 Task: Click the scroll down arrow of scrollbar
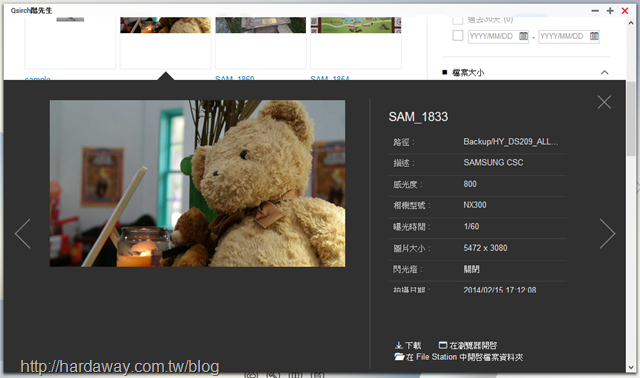pyautogui.click(x=631, y=367)
